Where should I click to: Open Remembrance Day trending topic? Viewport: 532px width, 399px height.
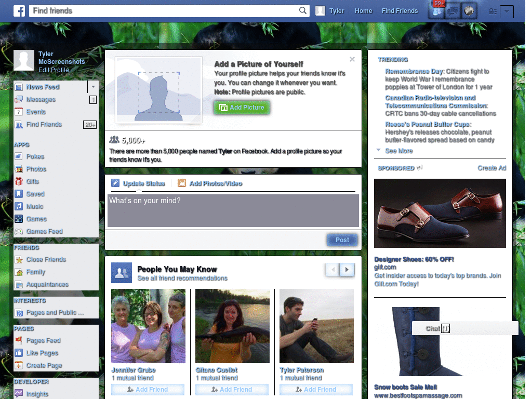[414, 71]
